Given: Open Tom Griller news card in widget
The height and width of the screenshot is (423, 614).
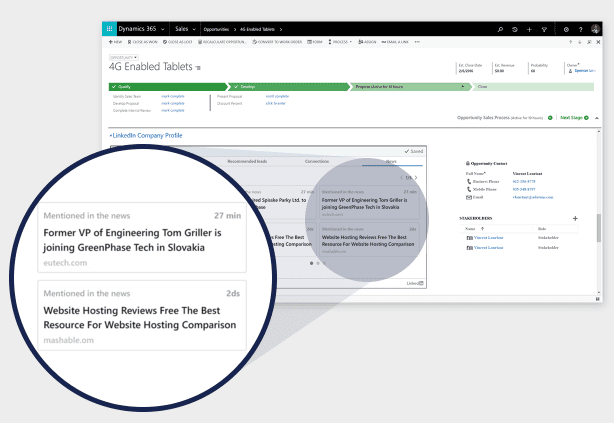Looking at the screenshot, I should [x=369, y=203].
